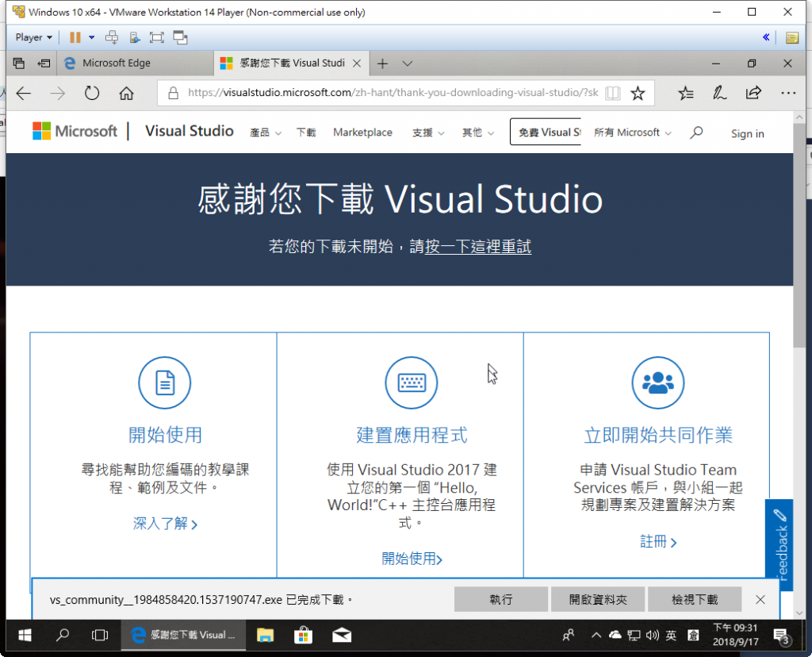
Task: Click 開啟資料夾 in download bar
Action: (x=598, y=600)
